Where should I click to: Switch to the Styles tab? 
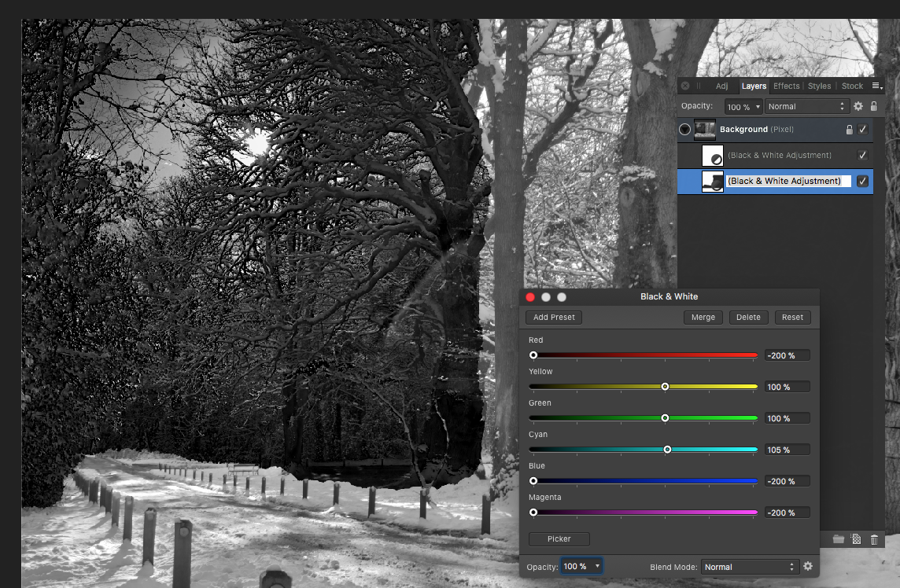819,86
